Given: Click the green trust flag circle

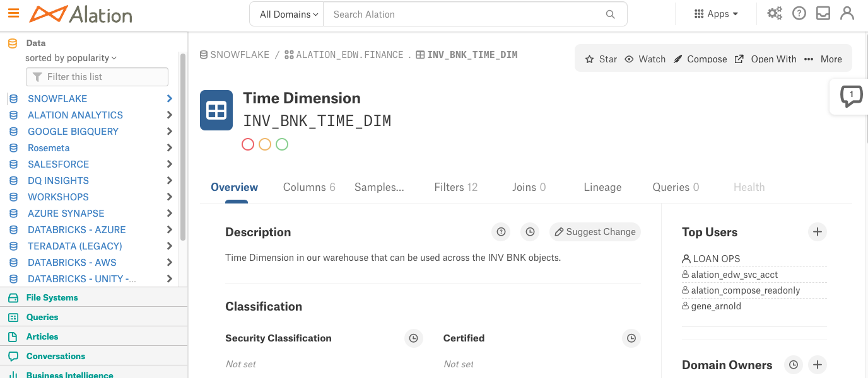Looking at the screenshot, I should pyautogui.click(x=282, y=144).
